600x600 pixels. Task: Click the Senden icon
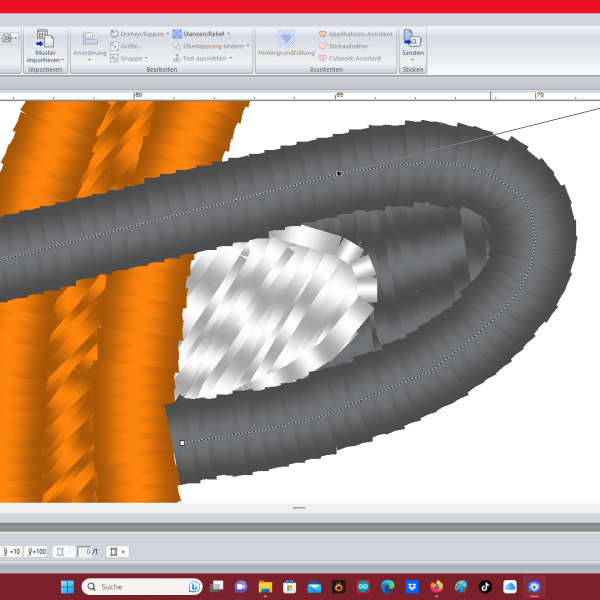pos(411,38)
